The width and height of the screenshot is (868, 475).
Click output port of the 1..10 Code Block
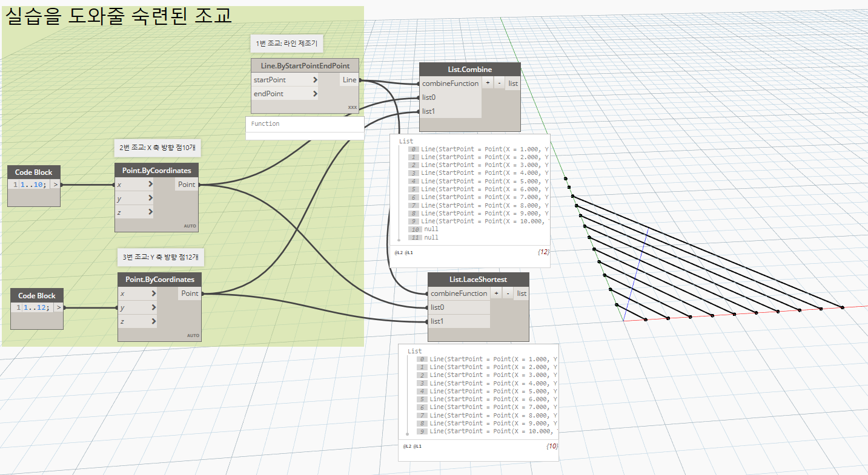(x=55, y=185)
